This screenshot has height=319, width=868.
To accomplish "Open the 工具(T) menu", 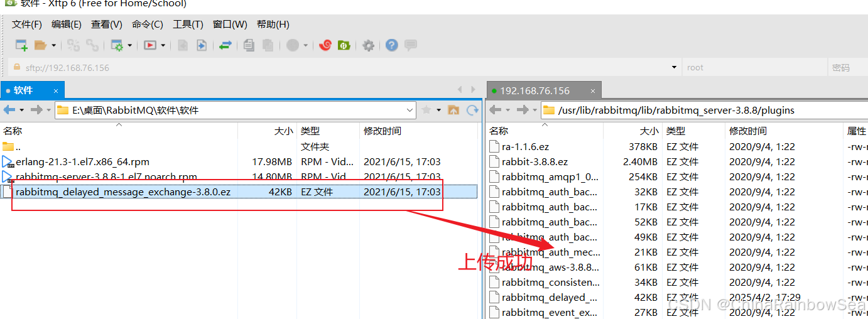I will (x=188, y=24).
